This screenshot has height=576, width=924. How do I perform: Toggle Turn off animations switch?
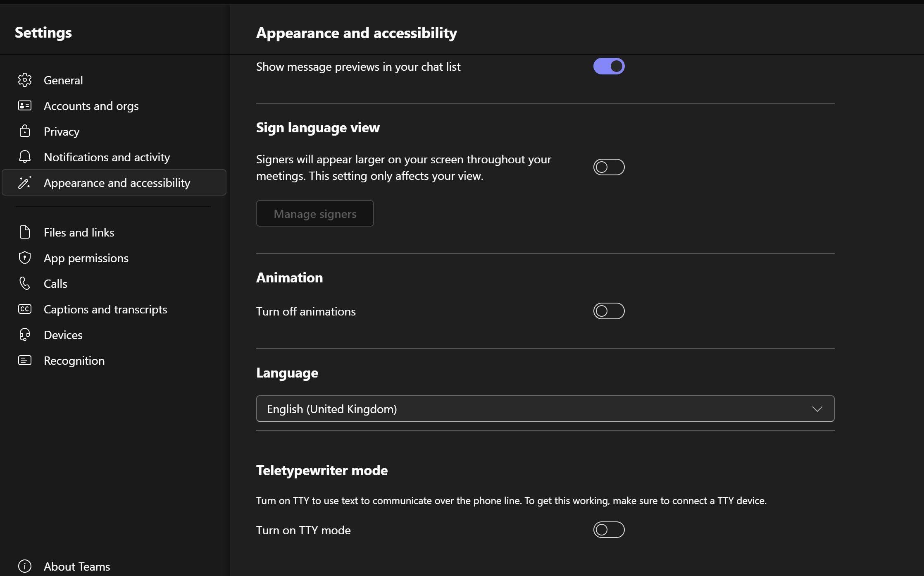pos(609,311)
